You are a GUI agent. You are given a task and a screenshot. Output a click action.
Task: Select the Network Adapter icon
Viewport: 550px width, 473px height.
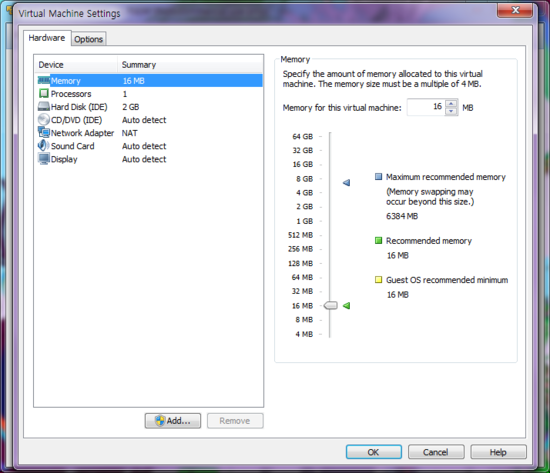pyautogui.click(x=43, y=133)
